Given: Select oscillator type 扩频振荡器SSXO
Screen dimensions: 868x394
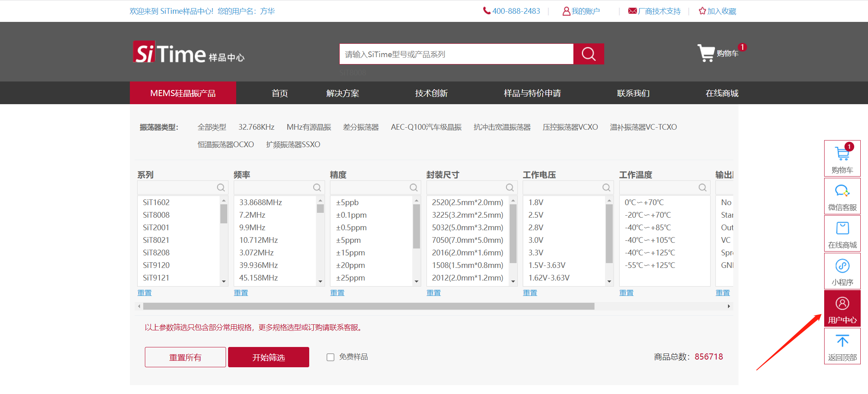Looking at the screenshot, I should click(293, 145).
